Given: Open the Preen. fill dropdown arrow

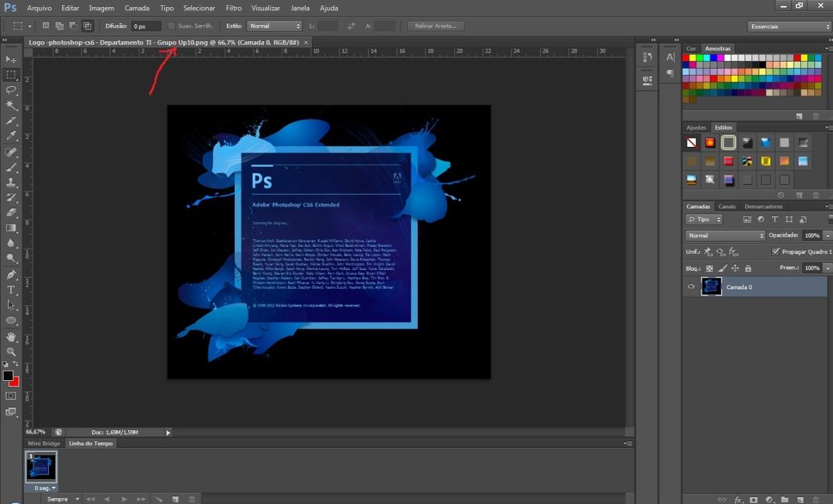Looking at the screenshot, I should 828,268.
